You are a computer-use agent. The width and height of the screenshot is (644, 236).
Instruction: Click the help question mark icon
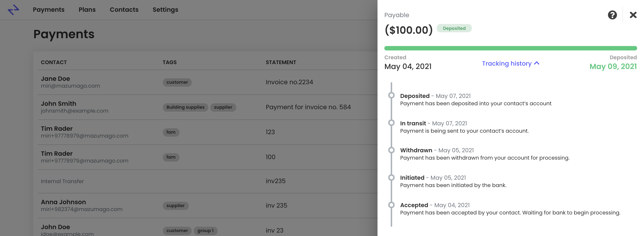612,15
